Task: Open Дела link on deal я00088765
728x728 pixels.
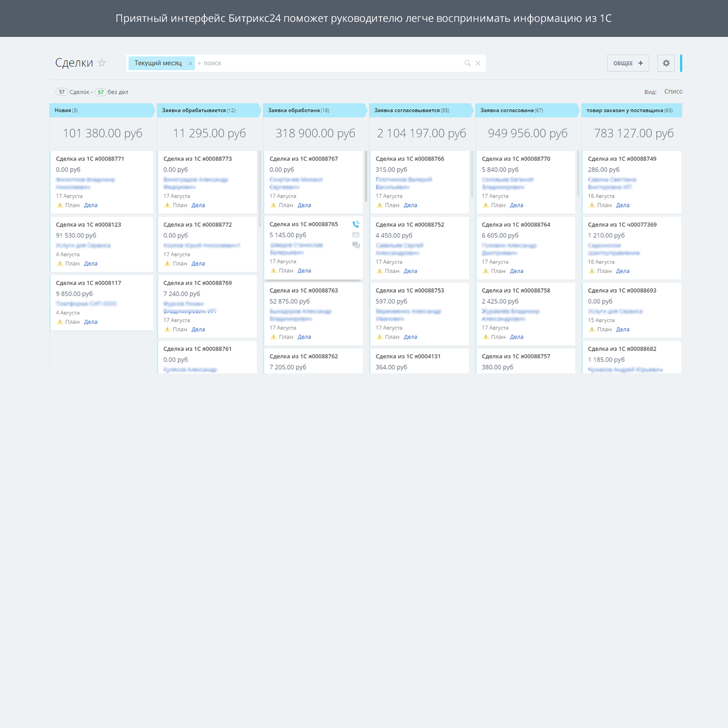Action: tap(304, 271)
